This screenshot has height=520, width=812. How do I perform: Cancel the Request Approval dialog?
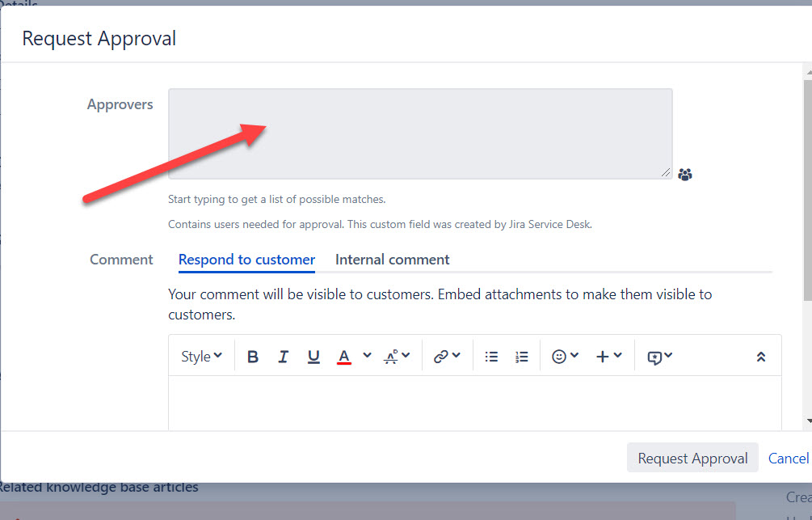click(x=788, y=459)
